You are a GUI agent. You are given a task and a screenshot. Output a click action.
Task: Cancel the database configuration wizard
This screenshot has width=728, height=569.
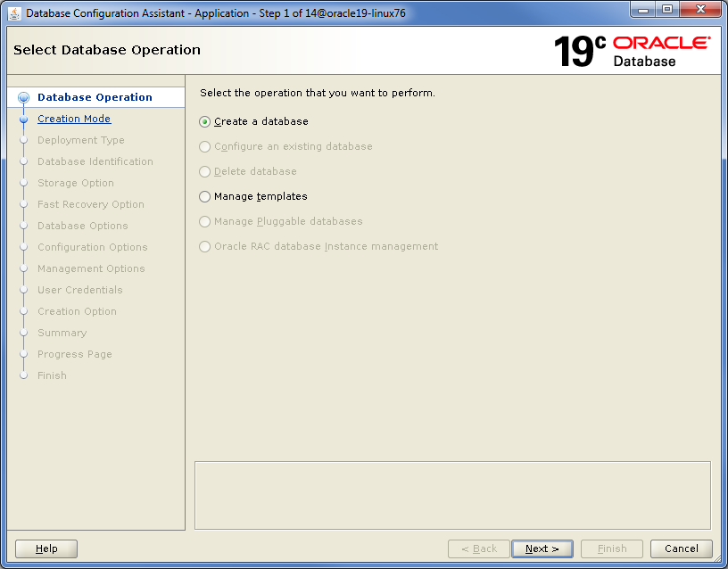click(x=682, y=548)
